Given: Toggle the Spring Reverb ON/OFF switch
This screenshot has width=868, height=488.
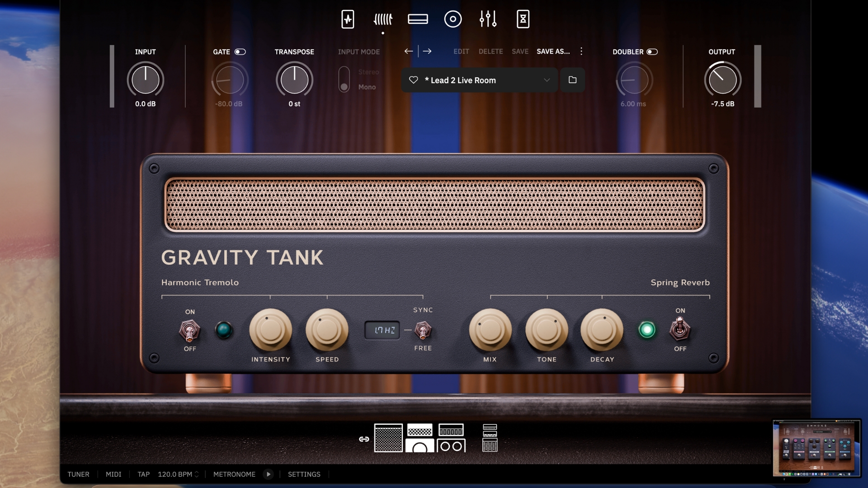Looking at the screenshot, I should tap(680, 330).
